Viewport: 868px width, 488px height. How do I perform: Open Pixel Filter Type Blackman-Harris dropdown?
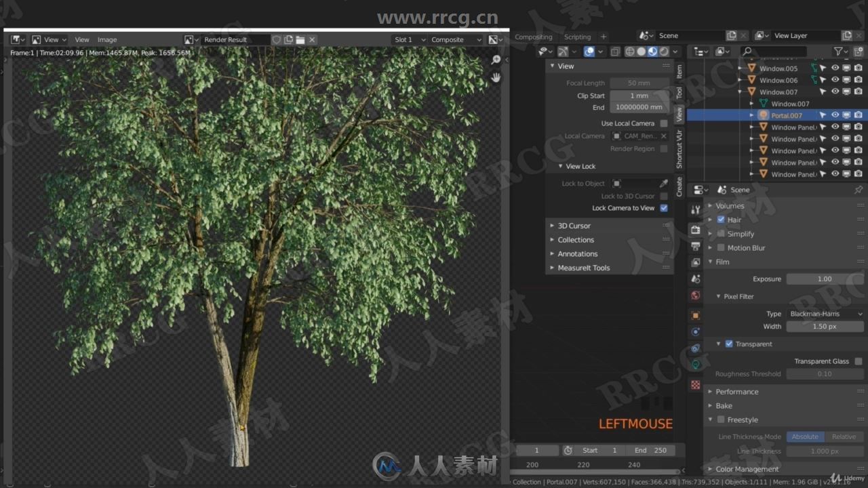coord(825,314)
